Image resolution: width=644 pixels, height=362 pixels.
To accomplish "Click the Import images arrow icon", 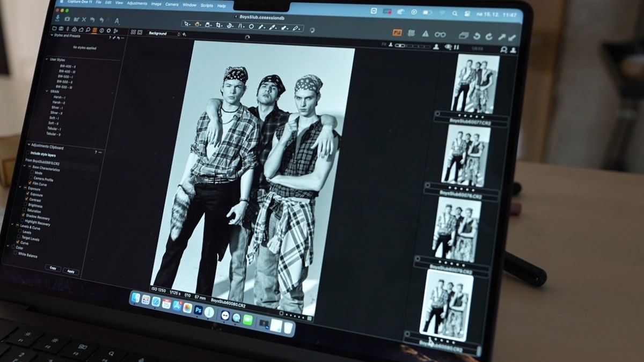I will pyautogui.click(x=58, y=18).
